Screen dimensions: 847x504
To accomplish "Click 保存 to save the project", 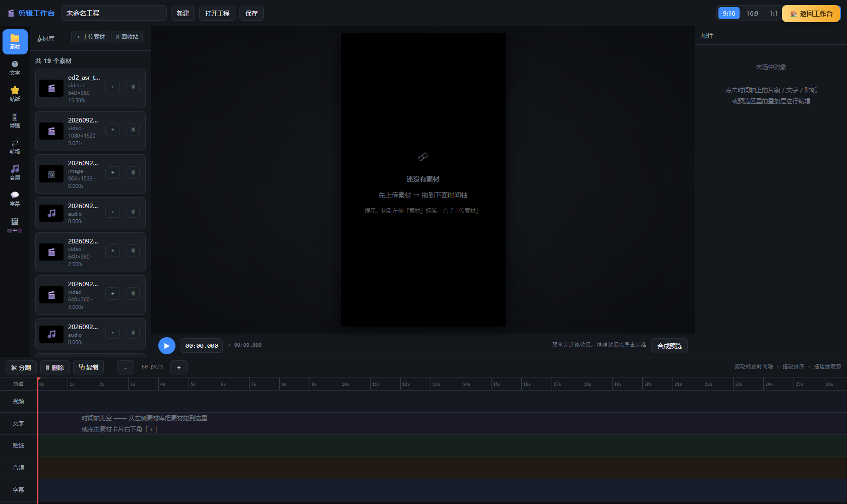I will click(x=252, y=13).
